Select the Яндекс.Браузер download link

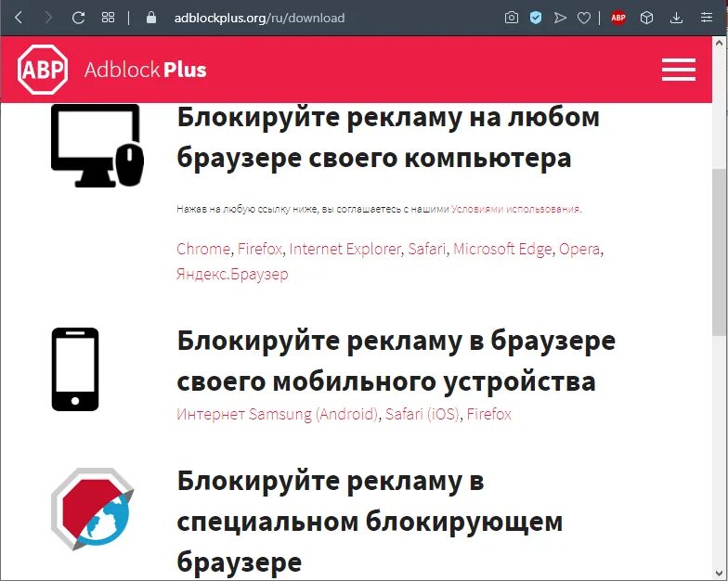click(232, 275)
